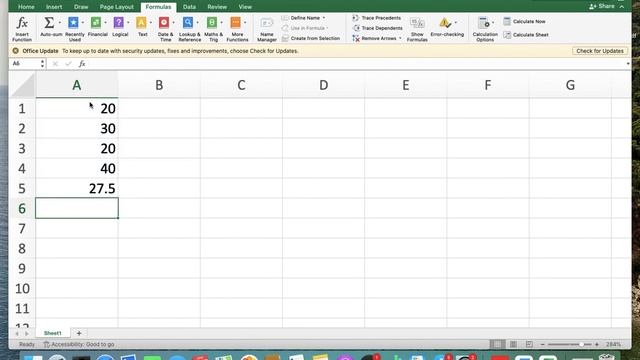This screenshot has height=360, width=640.
Task: Switch to Page Layout view icon
Action: point(513,344)
